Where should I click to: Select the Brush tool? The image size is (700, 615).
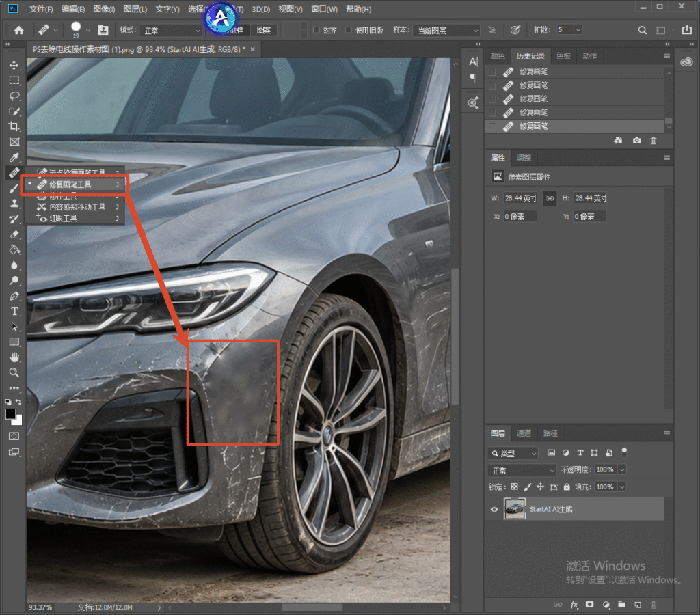(x=14, y=189)
